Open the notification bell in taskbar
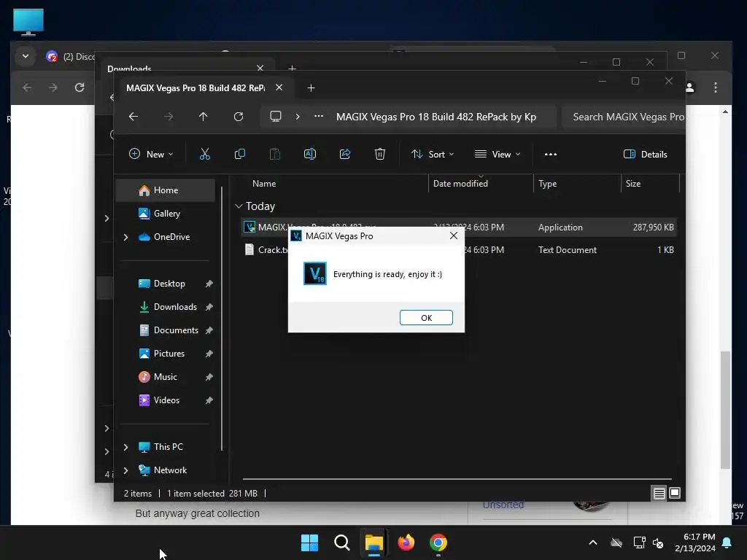 pyautogui.click(x=727, y=542)
